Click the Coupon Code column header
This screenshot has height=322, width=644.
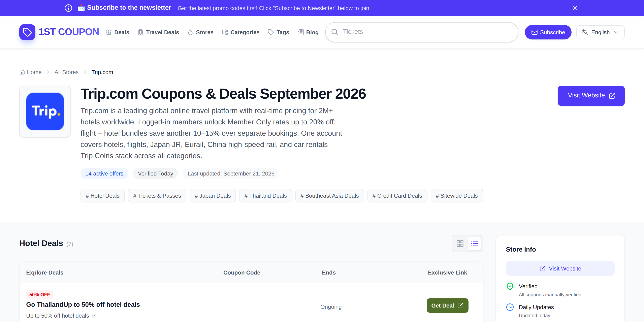click(x=242, y=272)
